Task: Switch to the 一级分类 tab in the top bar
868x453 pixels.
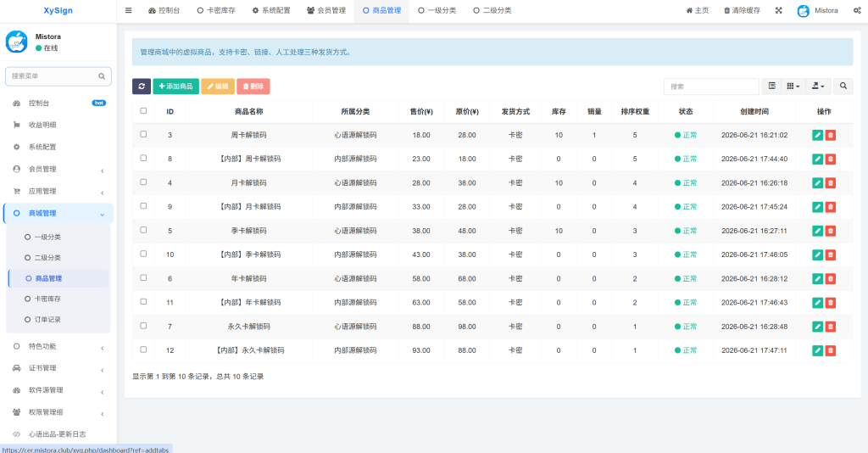Action: tap(437, 10)
